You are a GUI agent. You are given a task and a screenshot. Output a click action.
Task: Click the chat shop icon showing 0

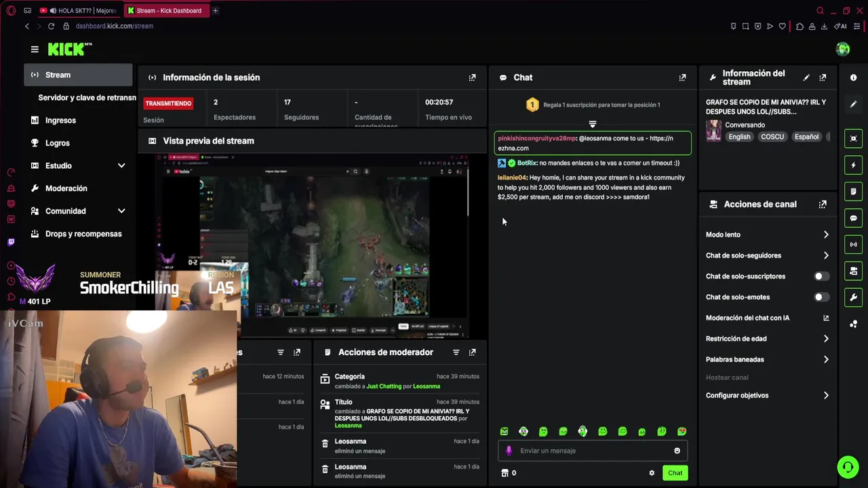(508, 473)
